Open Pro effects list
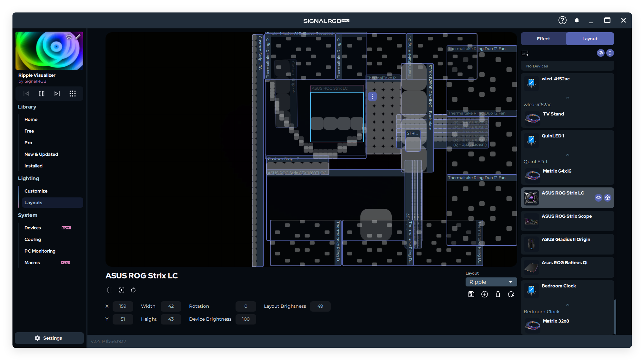 pyautogui.click(x=28, y=143)
